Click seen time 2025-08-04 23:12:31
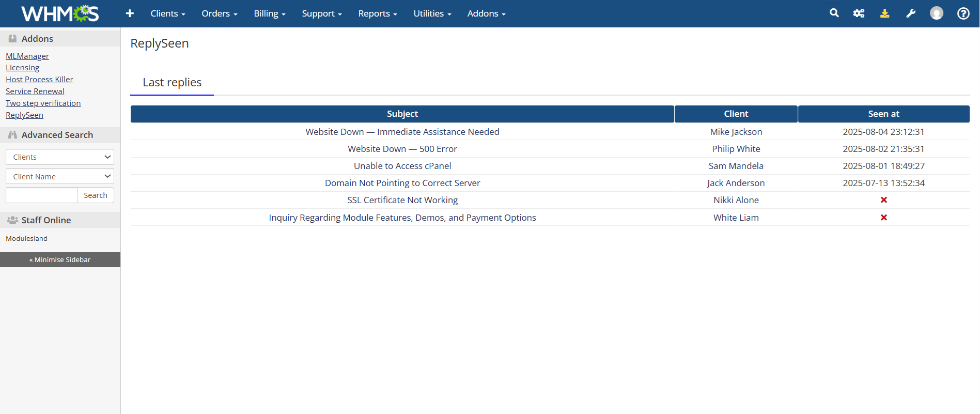The width and height of the screenshot is (980, 414). pos(884,132)
